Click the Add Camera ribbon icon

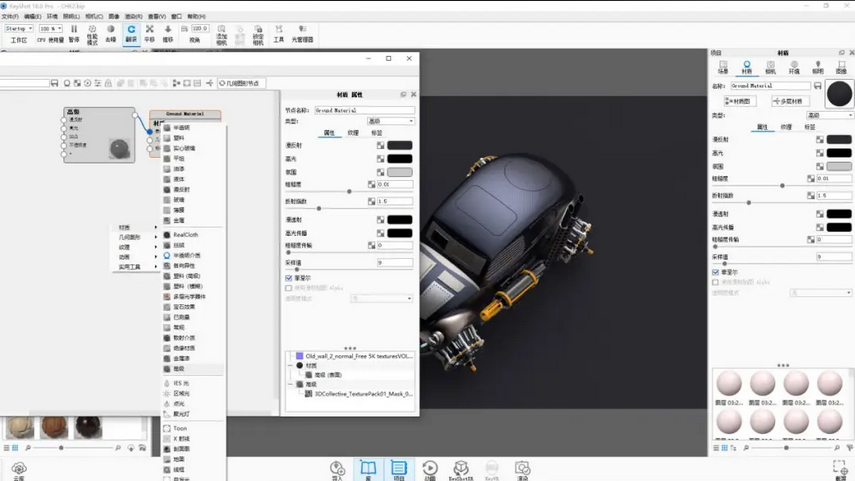pos(221,34)
